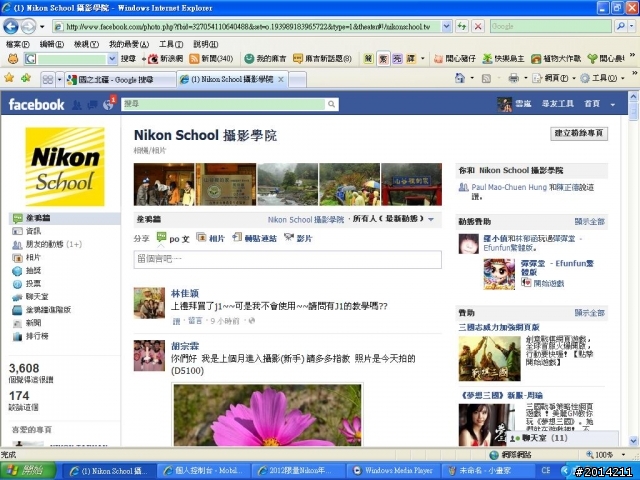Viewport: 640px width, 480px height.
Task: Click the facebook logo
Action: tap(36, 104)
